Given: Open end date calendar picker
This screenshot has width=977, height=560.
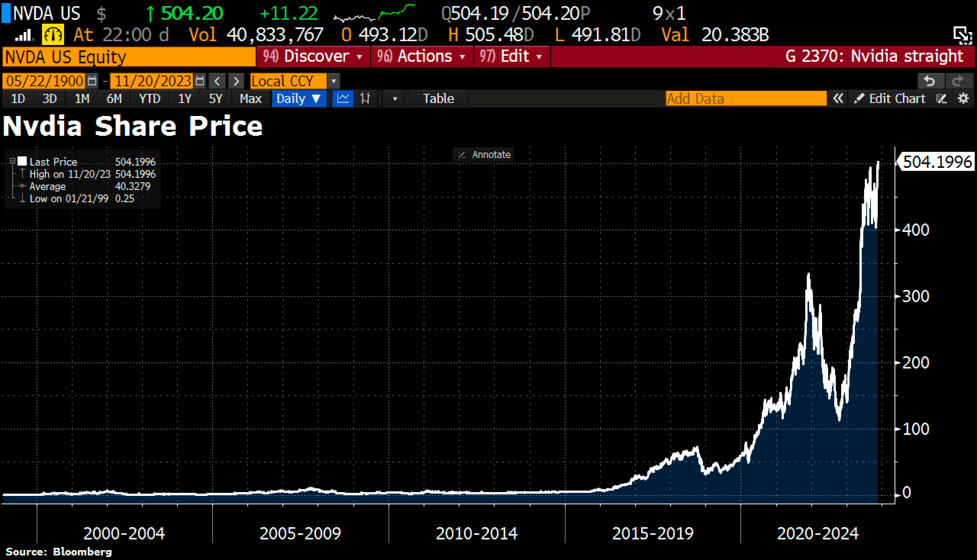Looking at the screenshot, I should coord(200,81).
